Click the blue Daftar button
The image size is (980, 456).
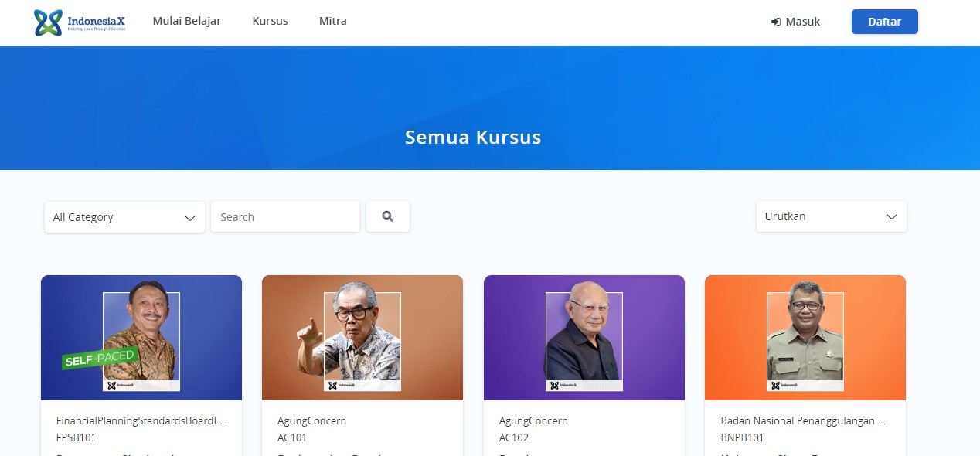pyautogui.click(x=885, y=22)
